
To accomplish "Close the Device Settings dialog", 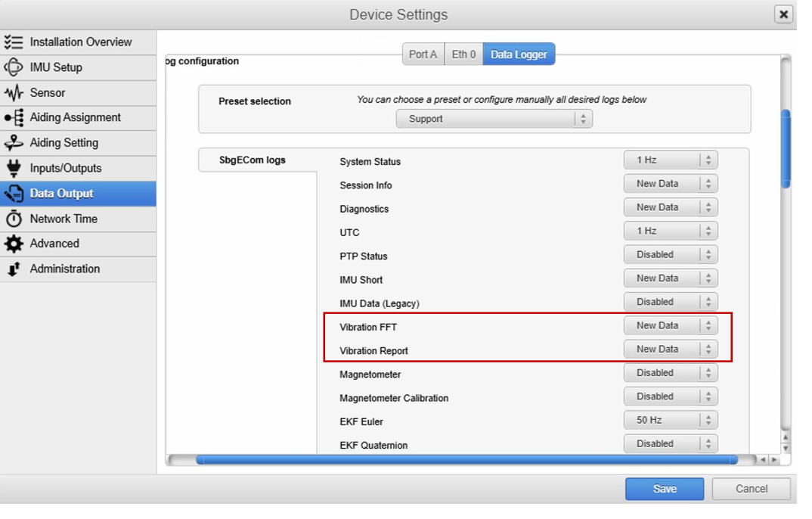I will coord(784,14).
